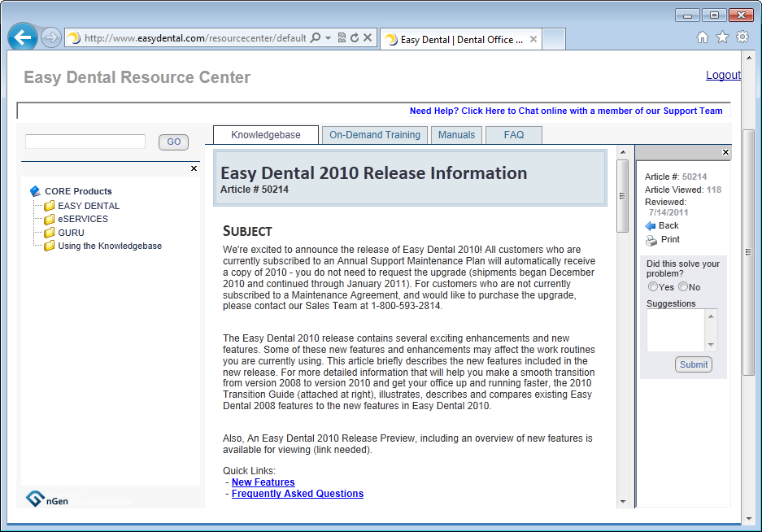The image size is (762, 532).
Task: Select CORE Products book icon
Action: click(x=35, y=191)
